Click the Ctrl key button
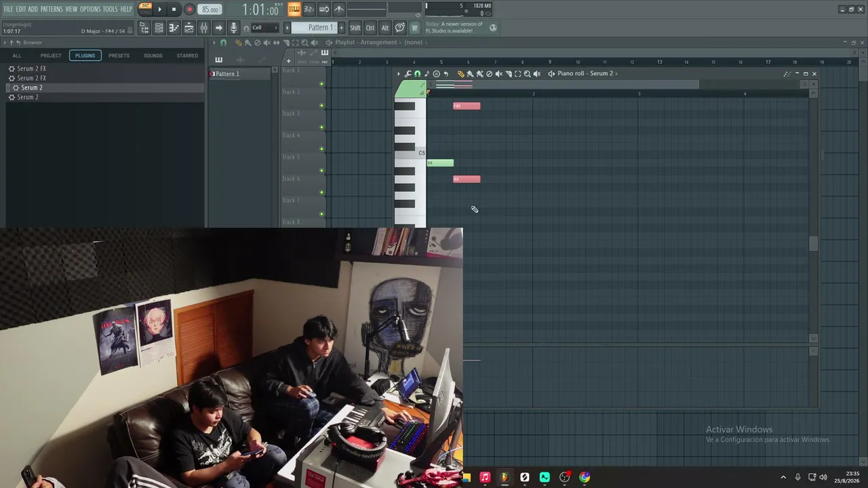Viewport: 868px width, 488px height. click(370, 28)
